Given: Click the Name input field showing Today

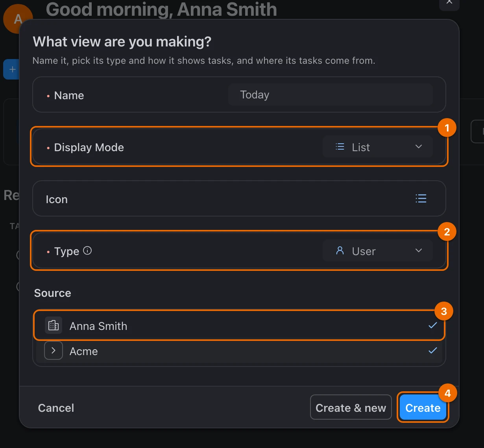Looking at the screenshot, I should point(330,94).
